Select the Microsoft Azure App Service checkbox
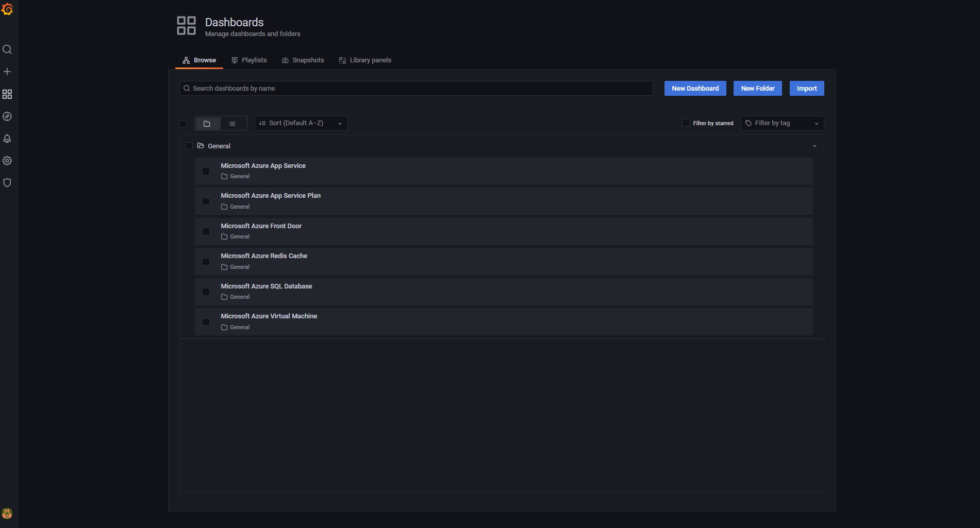Viewport: 980px width, 528px height. pyautogui.click(x=206, y=172)
